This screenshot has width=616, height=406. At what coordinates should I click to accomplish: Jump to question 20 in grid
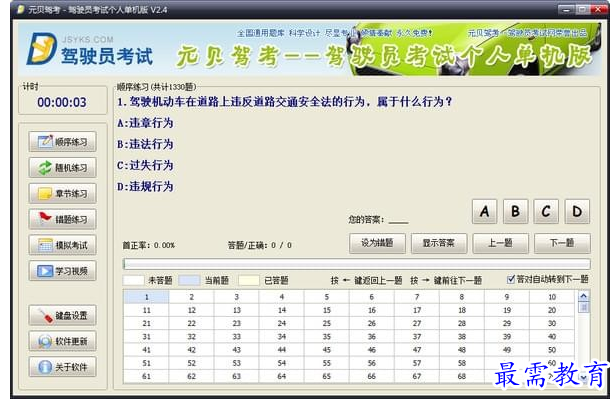click(x=552, y=310)
